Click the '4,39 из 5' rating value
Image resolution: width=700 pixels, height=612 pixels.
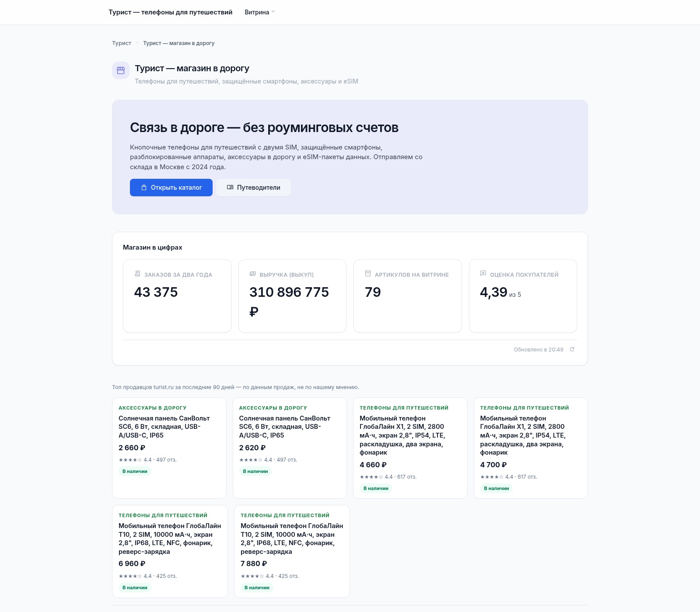click(500, 292)
